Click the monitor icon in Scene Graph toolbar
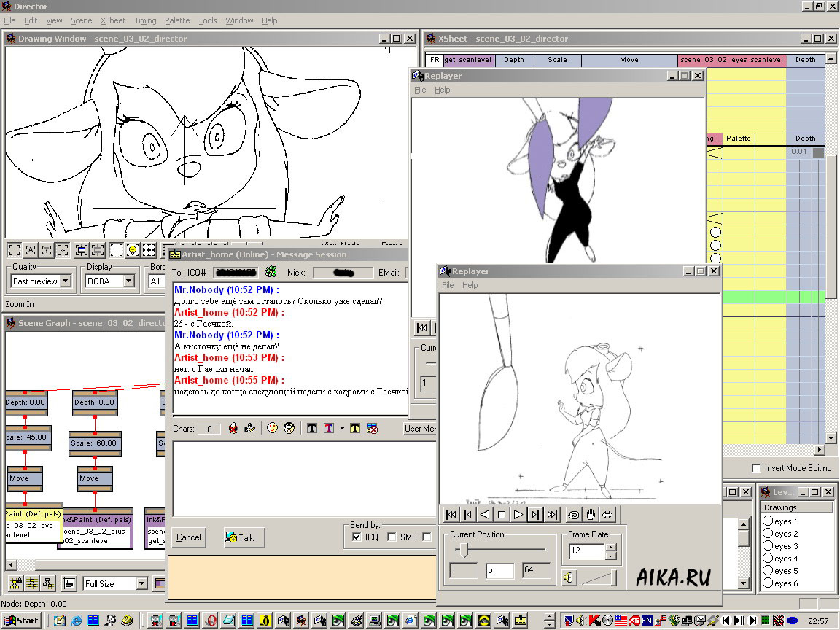 tap(69, 583)
